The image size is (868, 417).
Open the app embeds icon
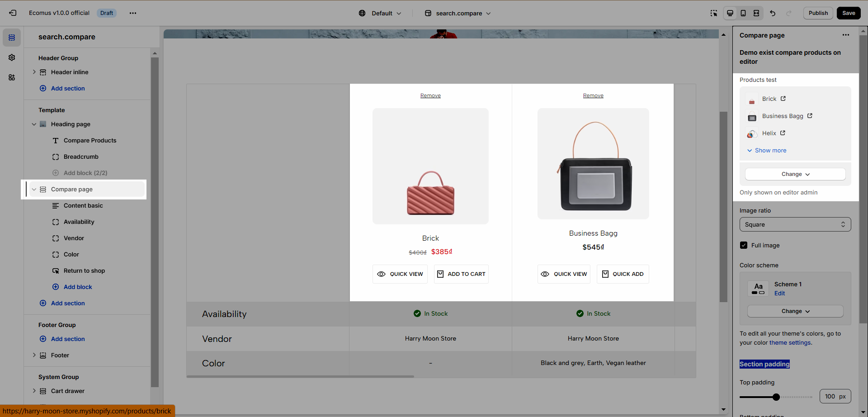(12, 77)
